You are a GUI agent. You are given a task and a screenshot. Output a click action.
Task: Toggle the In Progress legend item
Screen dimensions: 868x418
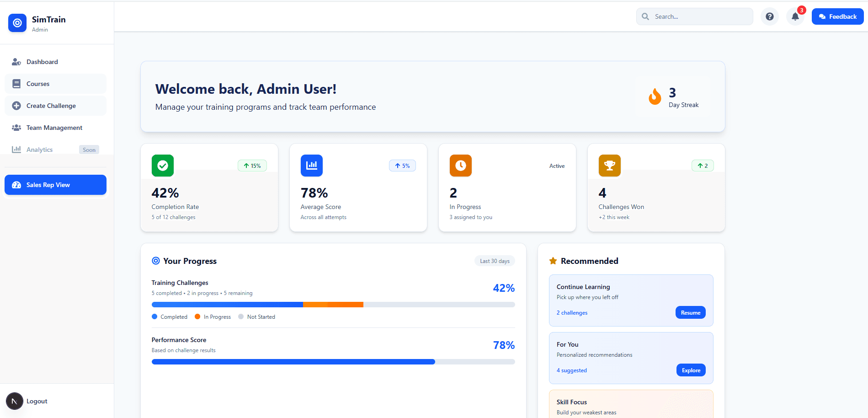pos(213,316)
